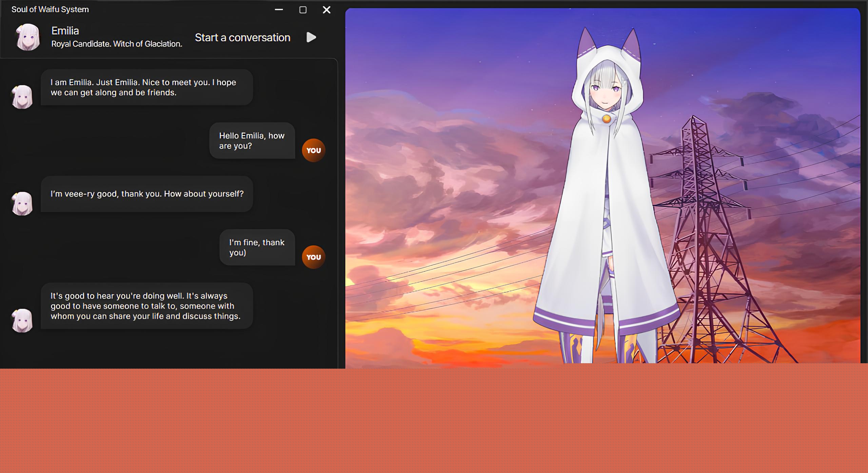
Task: Select the "I am Emilia. Just Emilia" bubble
Action: (x=146, y=87)
